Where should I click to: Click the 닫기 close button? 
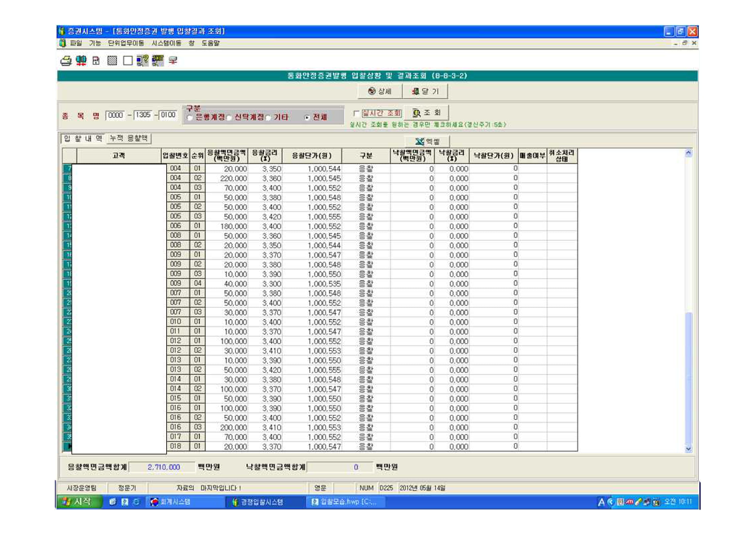(x=425, y=91)
